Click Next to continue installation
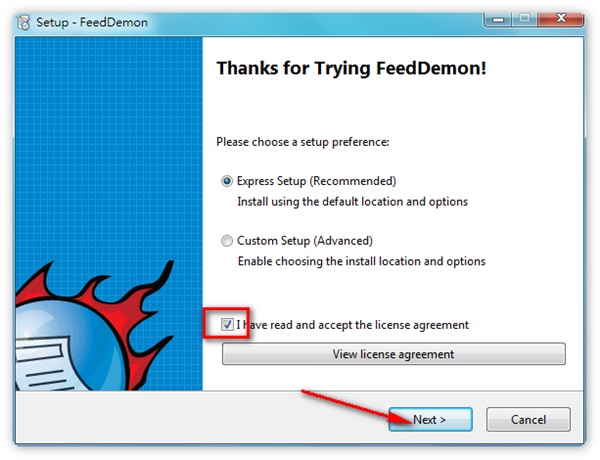This screenshot has width=600, height=460. (430, 419)
